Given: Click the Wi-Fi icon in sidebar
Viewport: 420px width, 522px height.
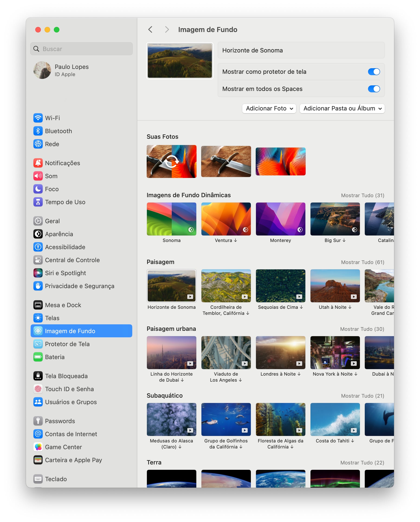Looking at the screenshot, I should (38, 118).
